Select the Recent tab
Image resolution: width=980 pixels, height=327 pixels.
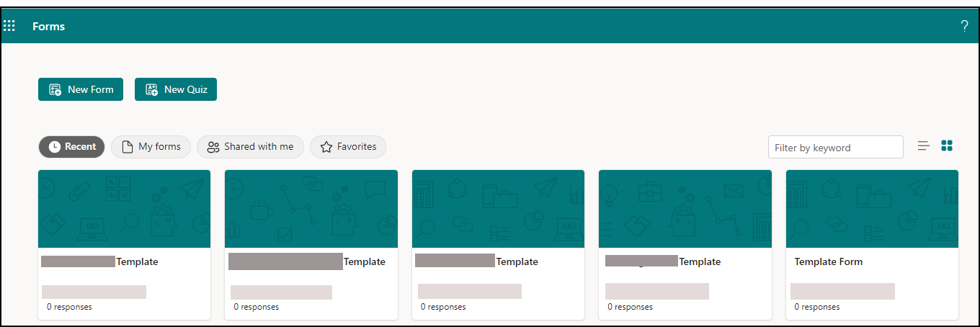71,147
